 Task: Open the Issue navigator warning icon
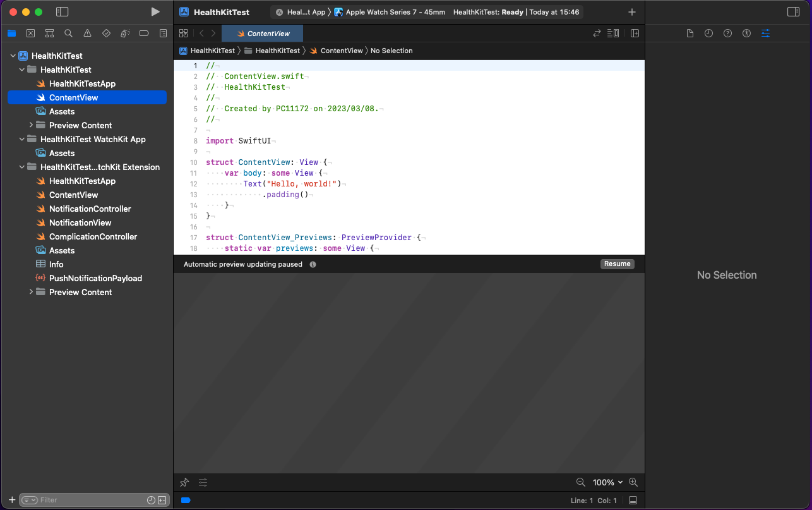click(87, 33)
